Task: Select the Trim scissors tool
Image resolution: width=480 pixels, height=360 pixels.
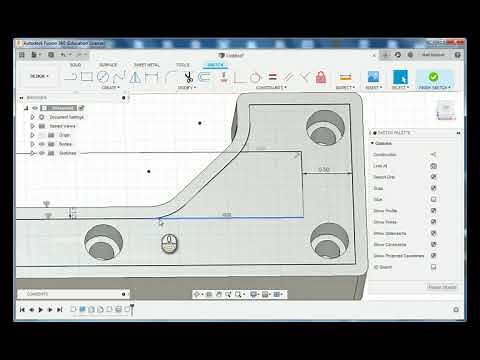Action: 189,77
